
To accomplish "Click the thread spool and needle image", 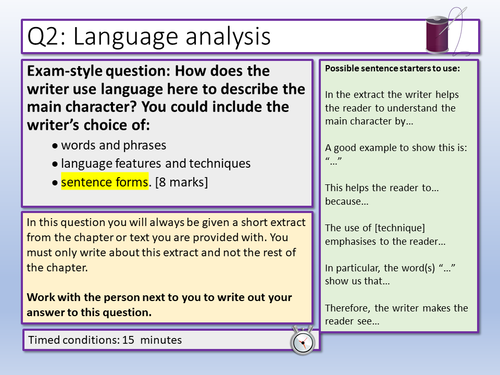I will pos(447,32).
